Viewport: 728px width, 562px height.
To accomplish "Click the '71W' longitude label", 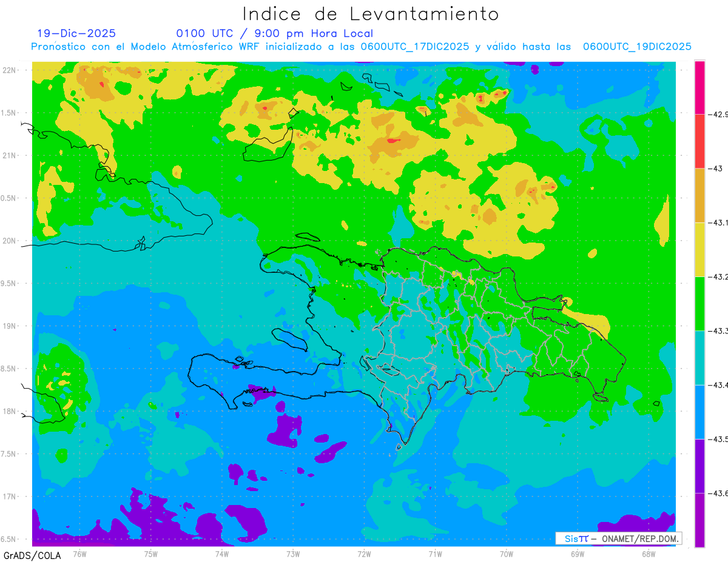I will 435,554.
